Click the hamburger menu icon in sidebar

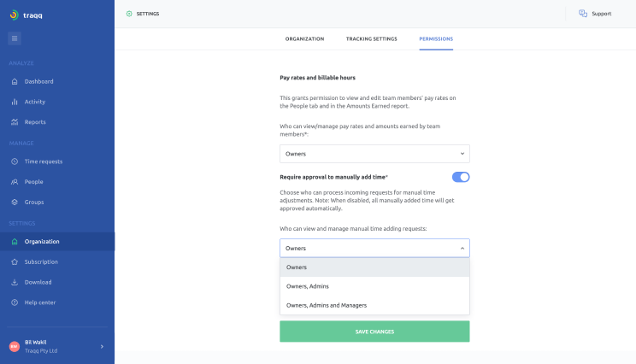[15, 38]
